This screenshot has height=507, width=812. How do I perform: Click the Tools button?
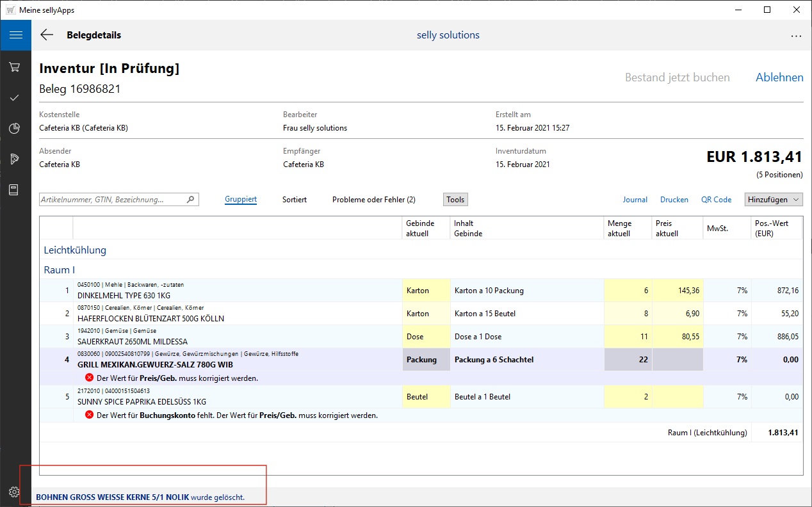455,200
